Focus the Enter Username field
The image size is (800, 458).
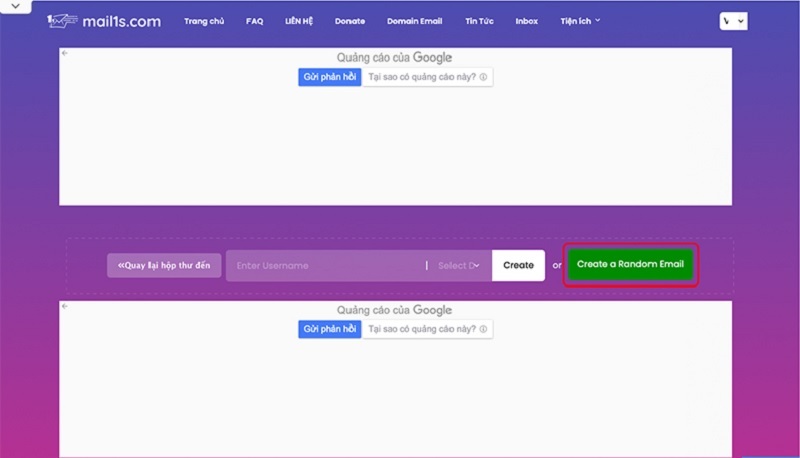coord(326,266)
